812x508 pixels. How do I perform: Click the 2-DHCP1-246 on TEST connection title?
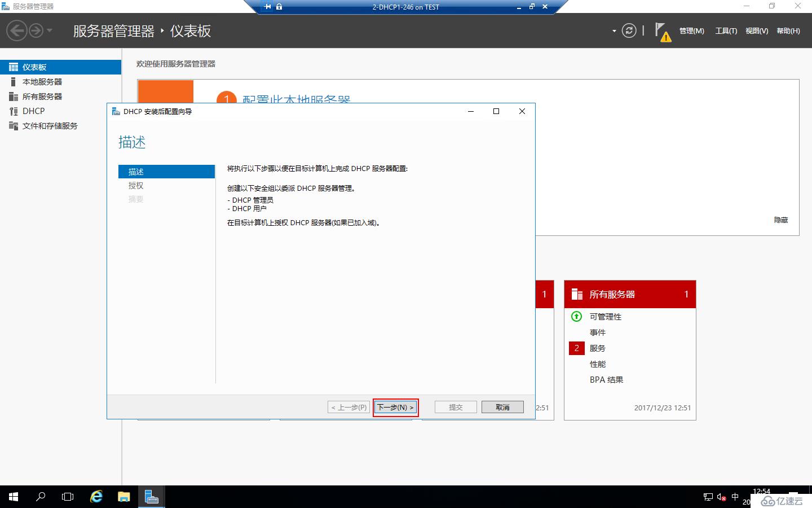405,7
